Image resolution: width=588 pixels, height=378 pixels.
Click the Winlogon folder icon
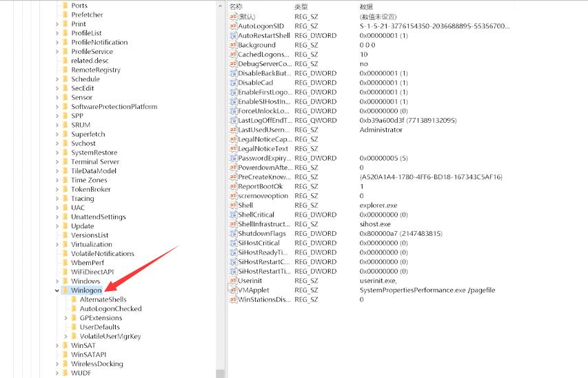(x=65, y=290)
